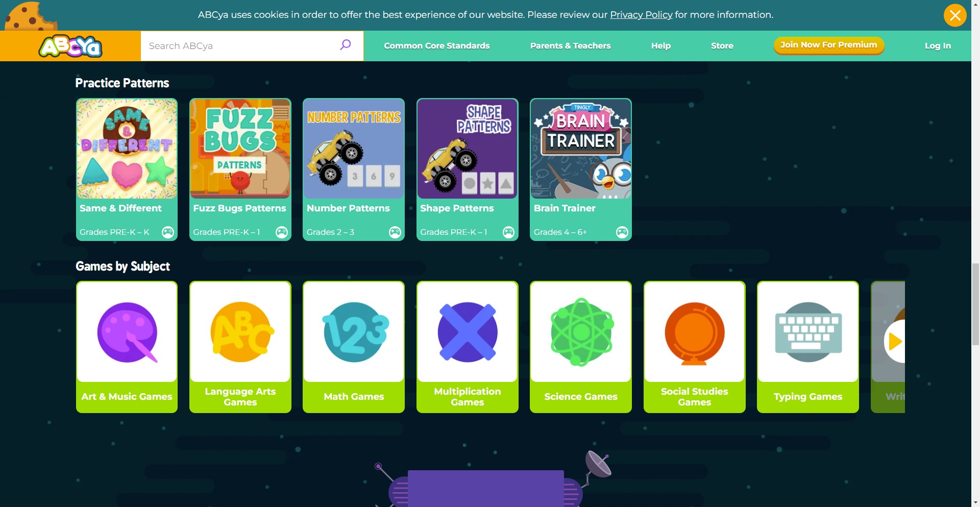980x507 pixels.
Task: Open the Number Patterns game thumbnail
Action: point(354,149)
